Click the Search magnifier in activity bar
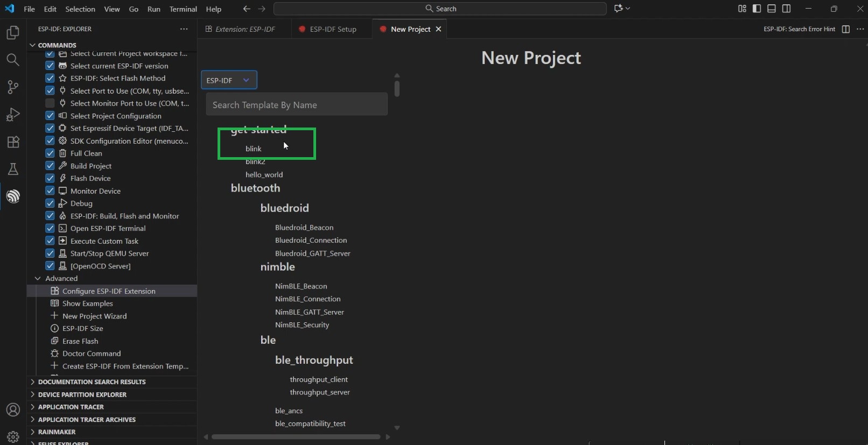This screenshot has width=868, height=445. [x=13, y=60]
